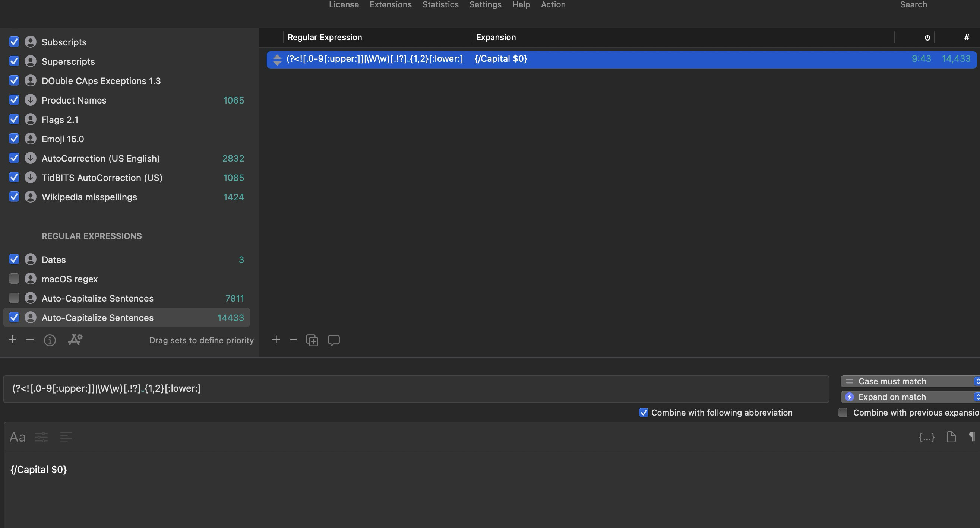Open the {...} macro insert menu
The height and width of the screenshot is (528, 980).
point(926,437)
